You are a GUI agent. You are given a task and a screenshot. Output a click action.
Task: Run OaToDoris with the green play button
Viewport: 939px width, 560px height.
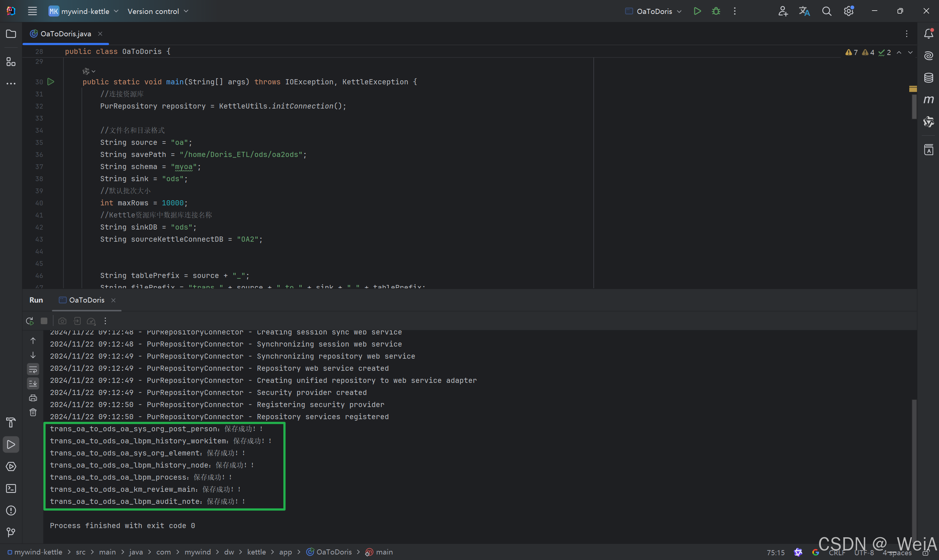tap(697, 11)
